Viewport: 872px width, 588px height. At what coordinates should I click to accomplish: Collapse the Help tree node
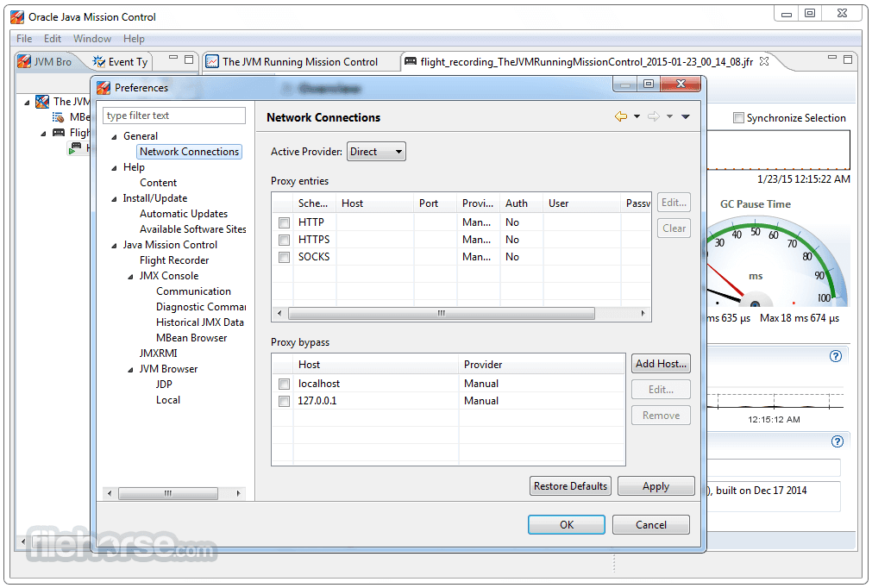pyautogui.click(x=114, y=168)
